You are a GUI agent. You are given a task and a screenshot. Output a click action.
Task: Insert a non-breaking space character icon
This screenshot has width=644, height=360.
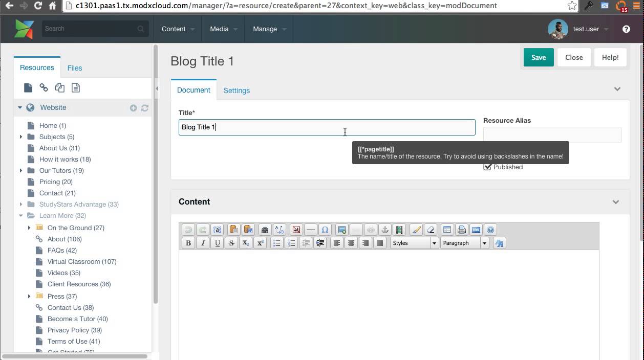296,230
